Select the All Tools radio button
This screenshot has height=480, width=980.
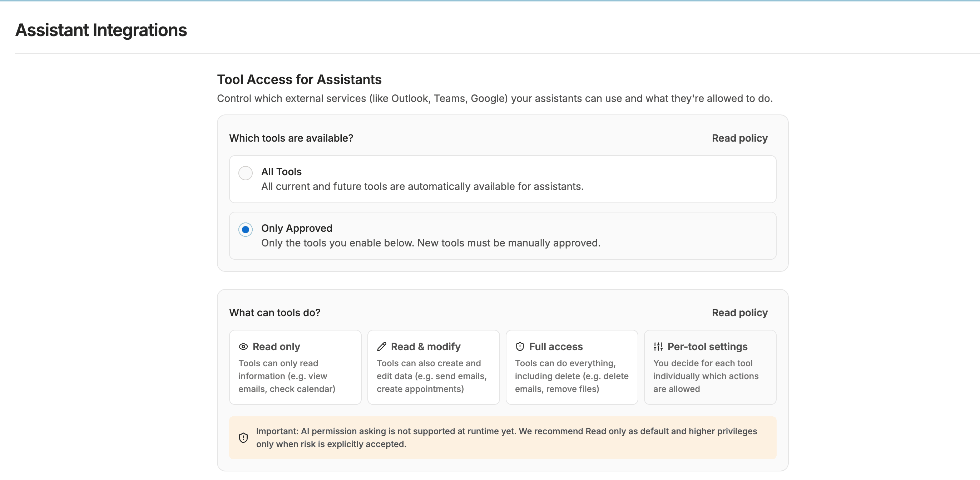(x=246, y=173)
